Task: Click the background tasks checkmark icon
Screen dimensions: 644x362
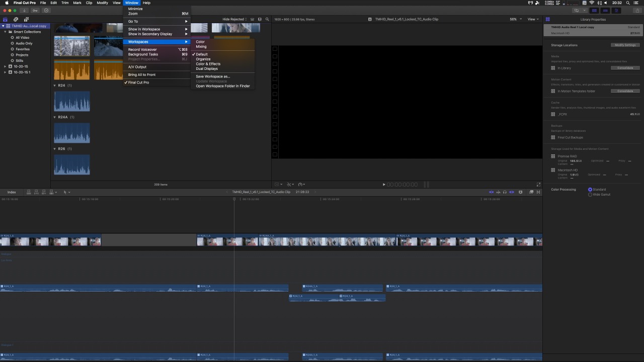Action: click(46, 10)
